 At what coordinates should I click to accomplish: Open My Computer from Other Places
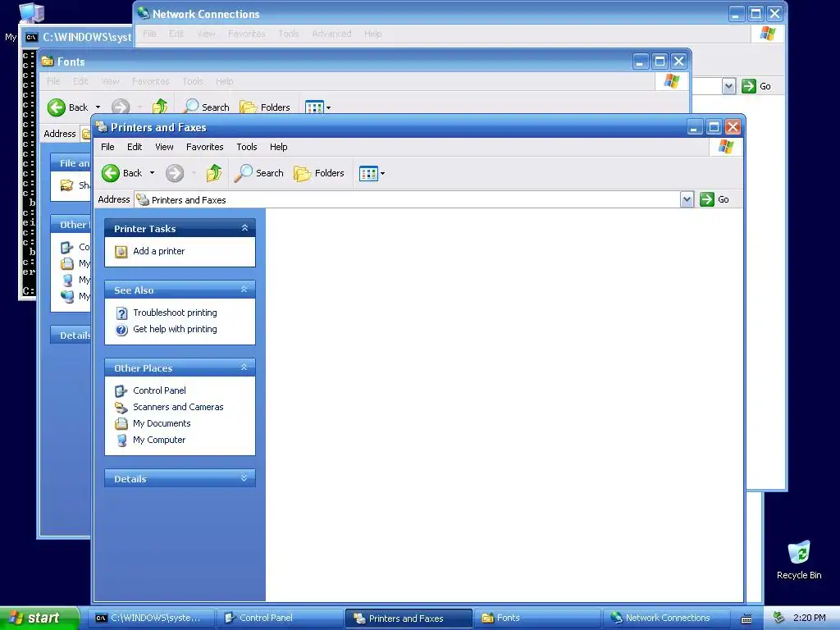pyautogui.click(x=159, y=440)
